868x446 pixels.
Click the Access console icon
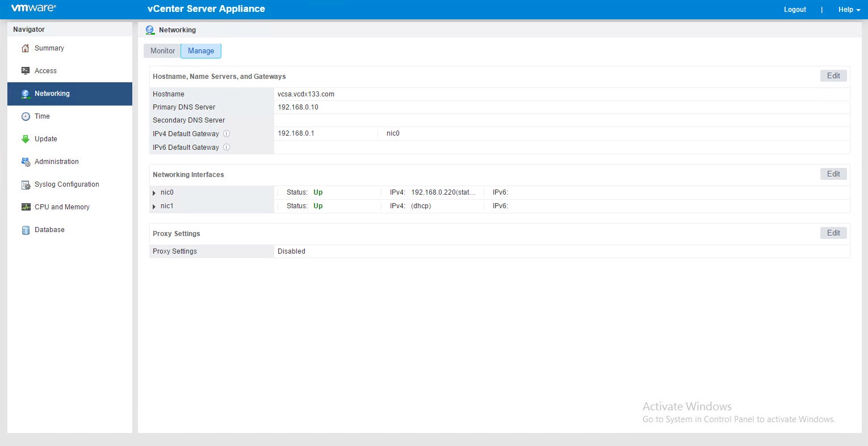pos(26,71)
